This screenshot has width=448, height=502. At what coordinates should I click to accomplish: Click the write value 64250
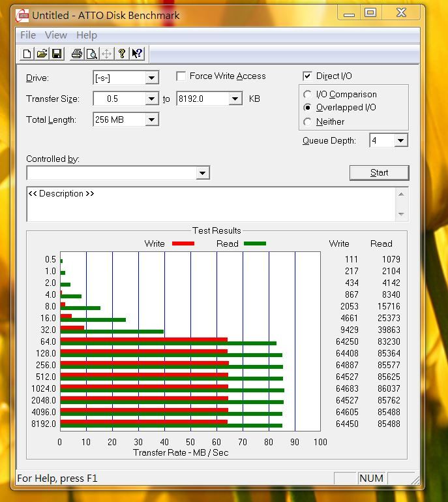[x=347, y=341]
